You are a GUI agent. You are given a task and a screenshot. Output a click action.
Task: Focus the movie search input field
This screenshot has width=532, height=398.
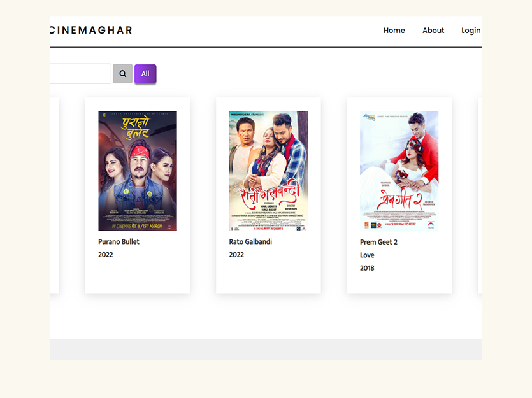pyautogui.click(x=80, y=74)
